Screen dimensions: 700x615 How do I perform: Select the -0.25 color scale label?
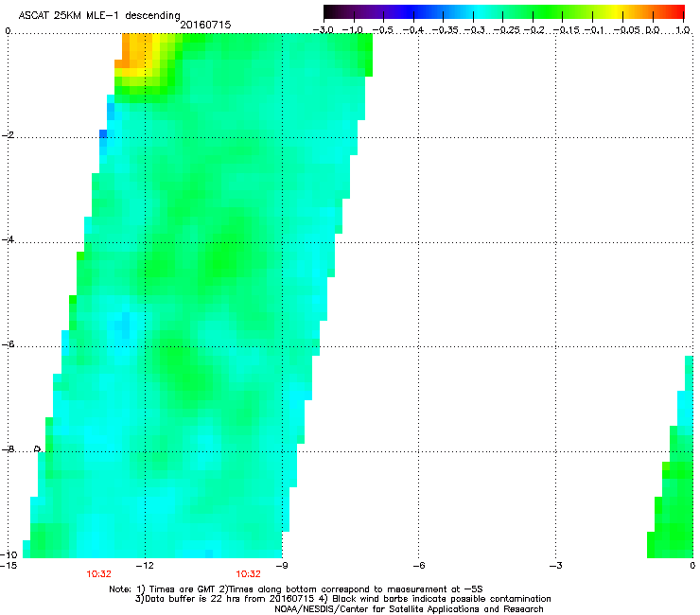pos(506,30)
